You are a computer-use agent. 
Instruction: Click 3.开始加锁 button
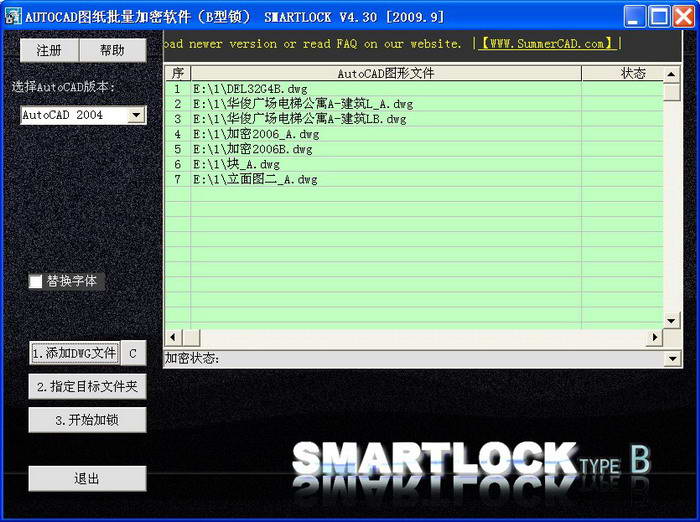click(x=87, y=420)
